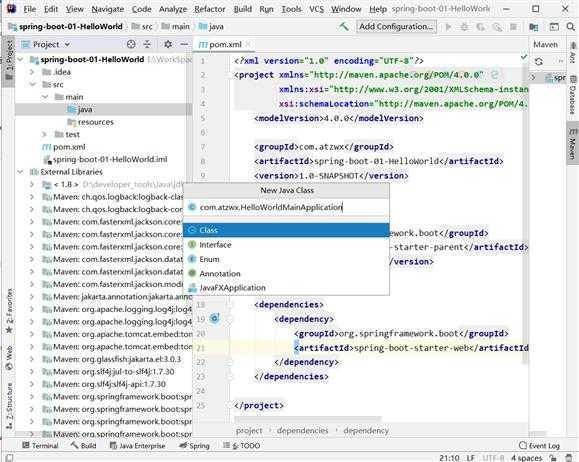
Task: Click the 21:10 cursor position indicator
Action: coord(449,458)
